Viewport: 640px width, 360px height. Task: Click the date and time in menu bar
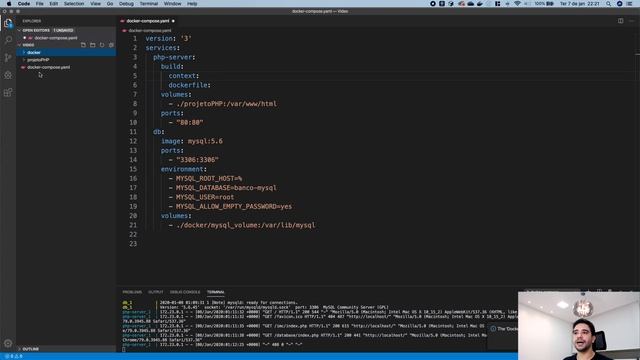point(580,4)
